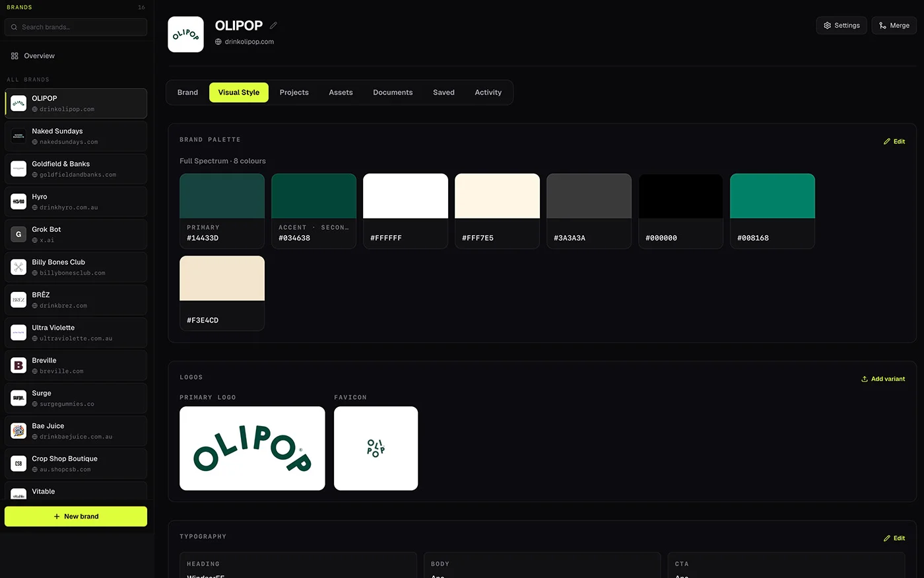Click the Billy Bones Club logo icon
Image resolution: width=924 pixels, height=578 pixels.
(x=18, y=268)
